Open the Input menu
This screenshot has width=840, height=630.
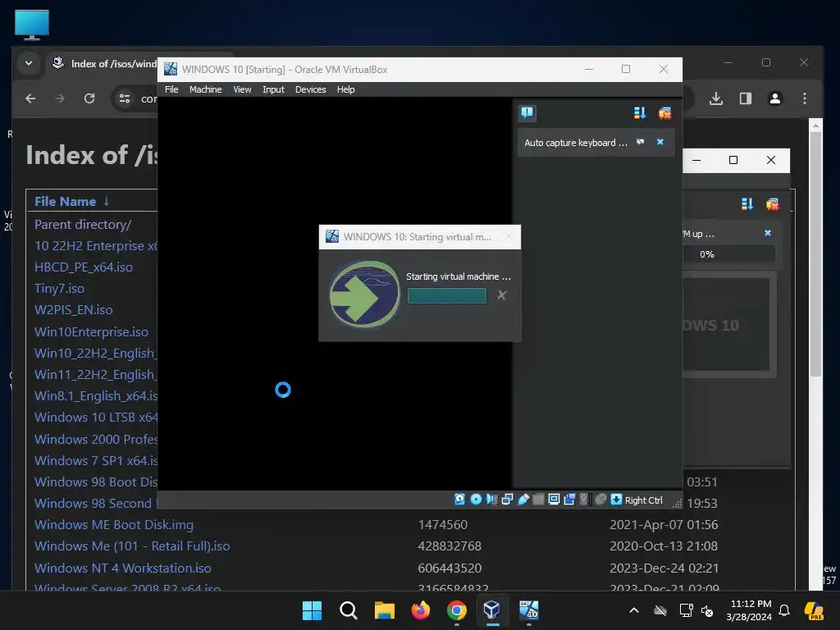tap(273, 89)
